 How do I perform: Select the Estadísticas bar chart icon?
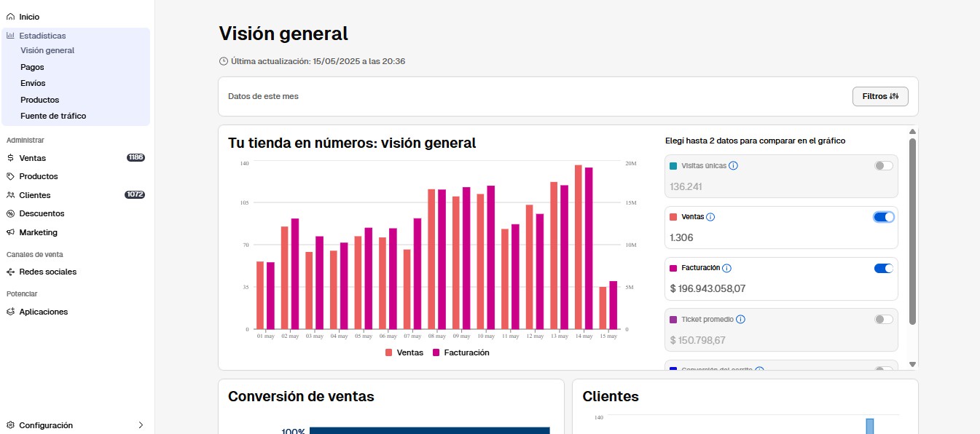[x=10, y=35]
